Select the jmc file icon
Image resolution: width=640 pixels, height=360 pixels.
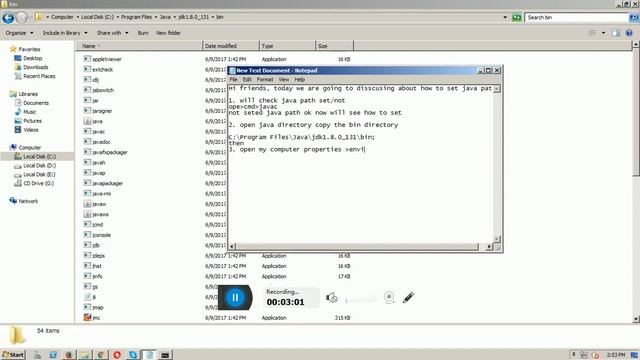(x=87, y=317)
